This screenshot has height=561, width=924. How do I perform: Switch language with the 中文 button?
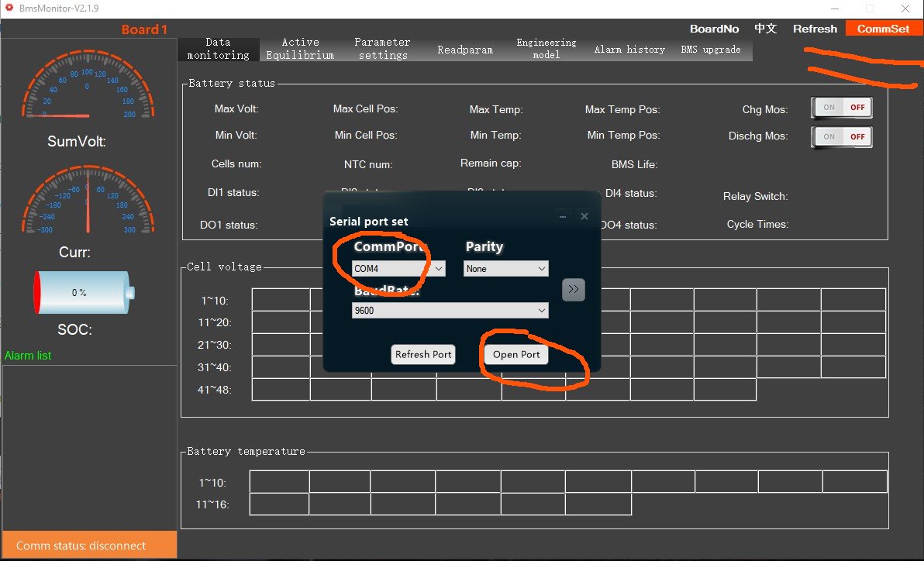(x=765, y=29)
